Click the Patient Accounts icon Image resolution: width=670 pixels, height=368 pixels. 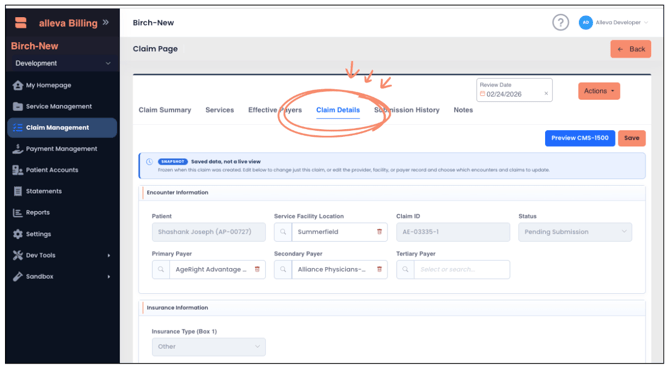point(18,170)
